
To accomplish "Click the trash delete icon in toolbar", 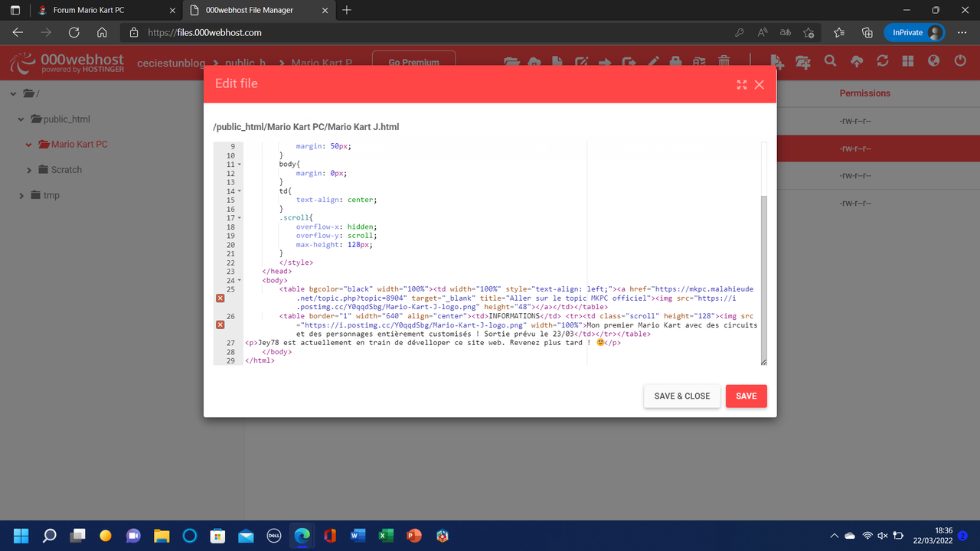I will tap(724, 62).
